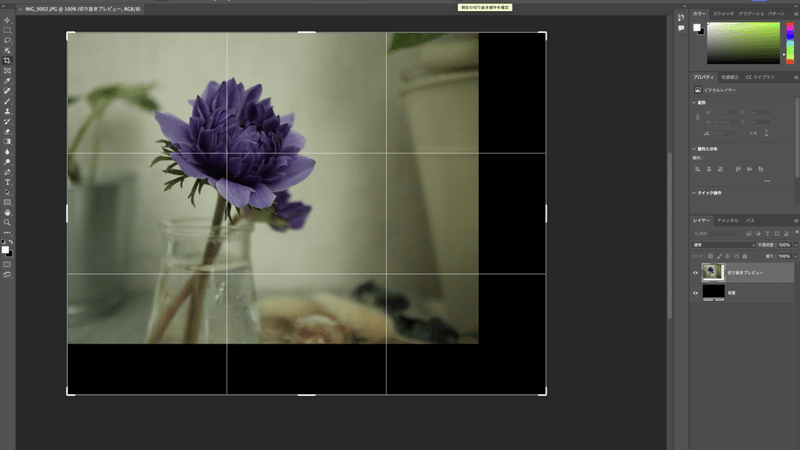Select the Move tool
800x450 pixels.
7,20
